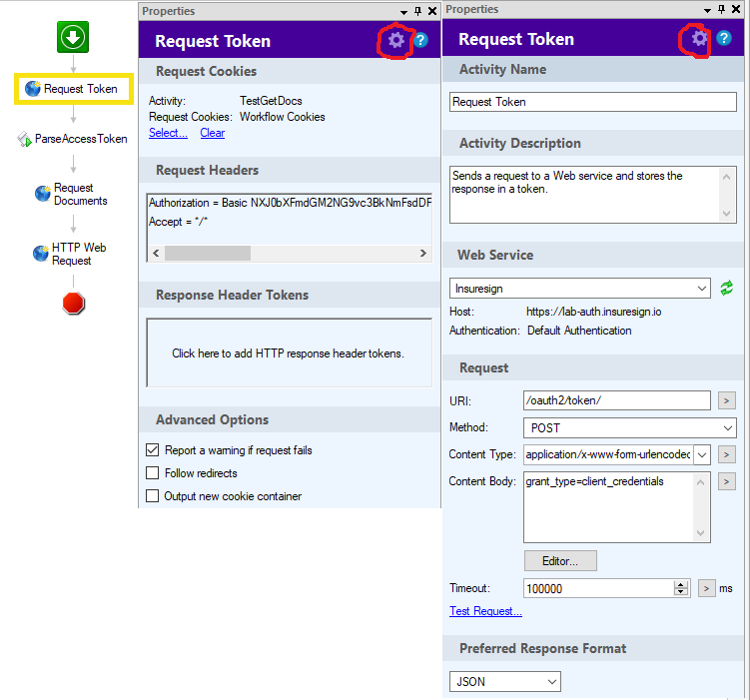Open help in right Properties panel
750x700 pixels.
pos(724,38)
